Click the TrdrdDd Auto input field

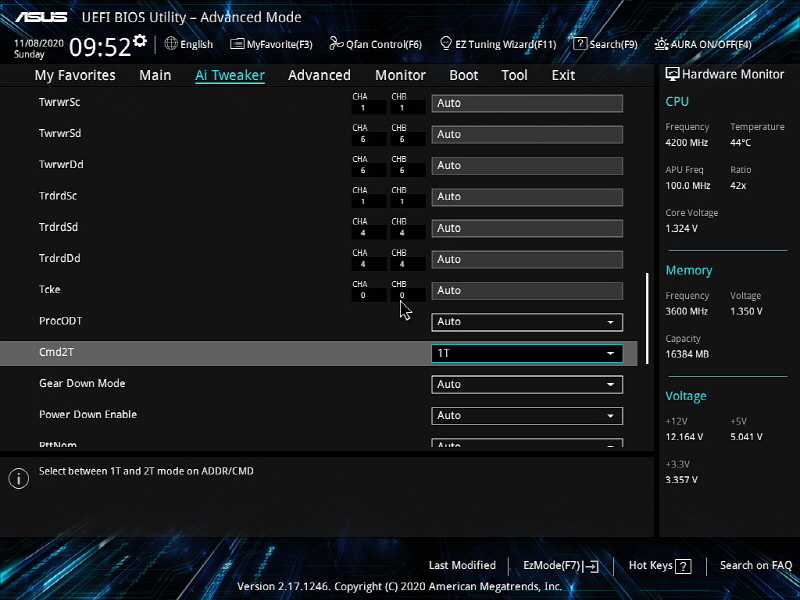527,259
